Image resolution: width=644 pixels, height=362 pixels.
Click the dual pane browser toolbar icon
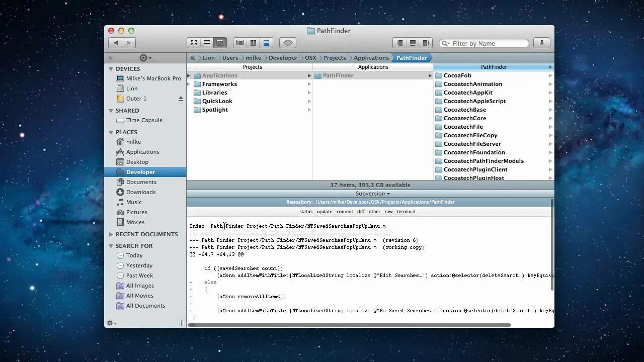253,43
